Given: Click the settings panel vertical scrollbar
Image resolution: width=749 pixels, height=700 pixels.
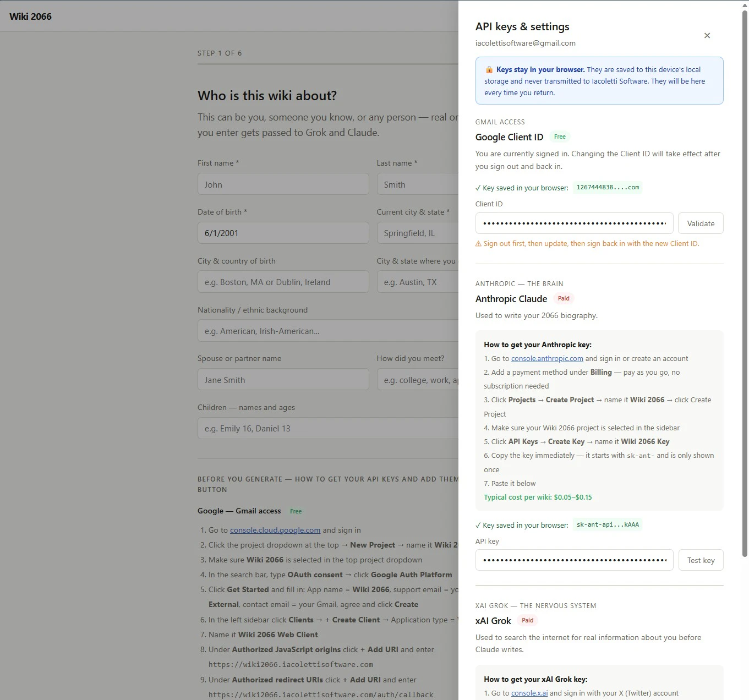Looking at the screenshot, I should [x=745, y=283].
